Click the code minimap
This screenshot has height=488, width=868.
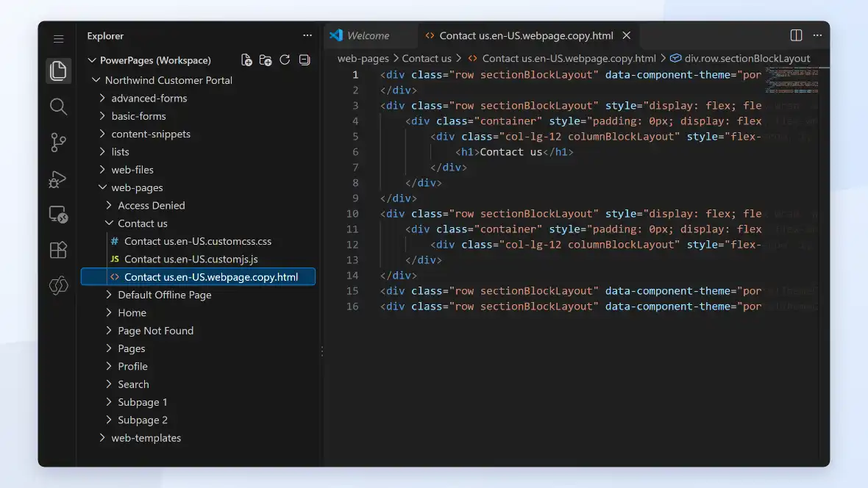click(791, 80)
